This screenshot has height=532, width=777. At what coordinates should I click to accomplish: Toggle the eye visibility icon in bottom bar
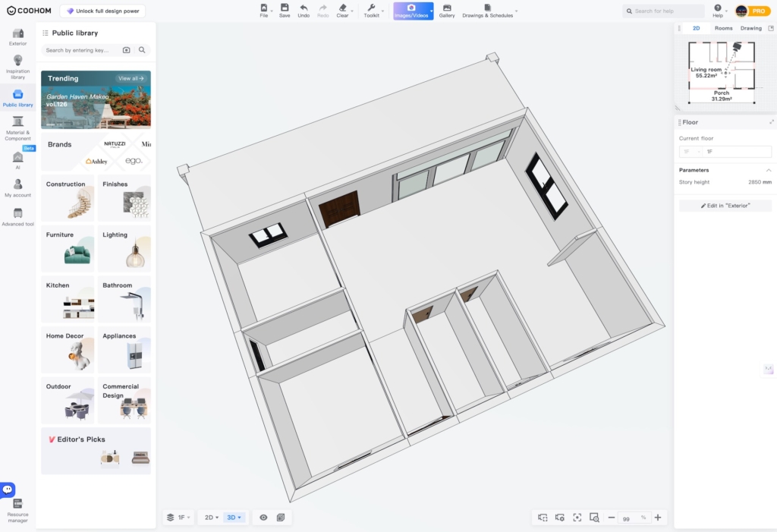point(263,518)
